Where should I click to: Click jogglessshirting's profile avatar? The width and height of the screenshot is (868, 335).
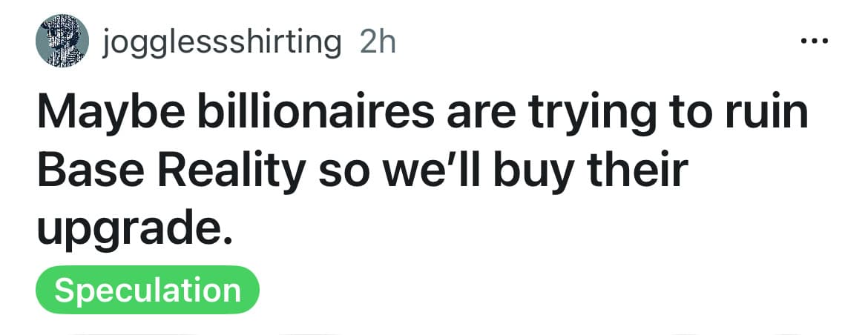(x=62, y=42)
